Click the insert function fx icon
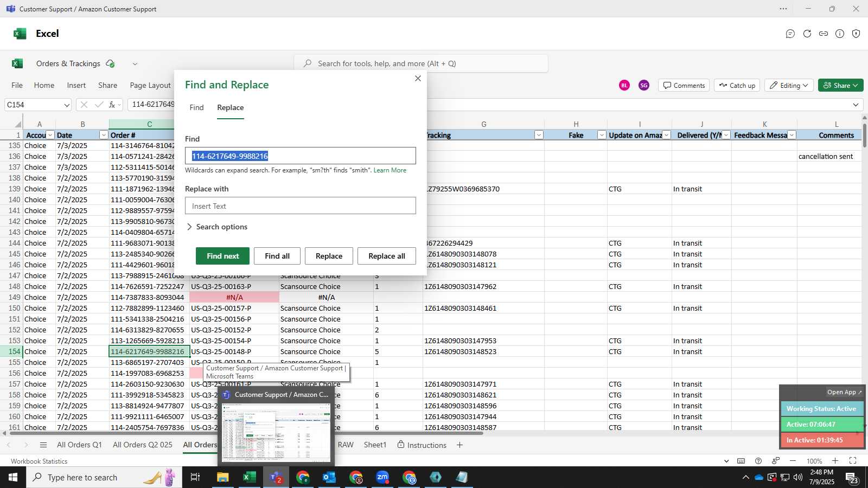This screenshot has width=868, height=488. click(112, 105)
